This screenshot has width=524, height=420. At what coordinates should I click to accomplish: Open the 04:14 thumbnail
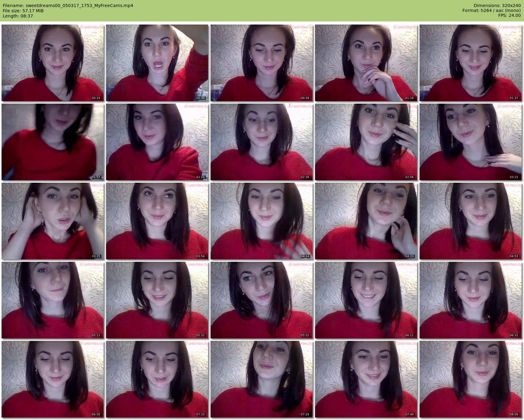click(262, 221)
